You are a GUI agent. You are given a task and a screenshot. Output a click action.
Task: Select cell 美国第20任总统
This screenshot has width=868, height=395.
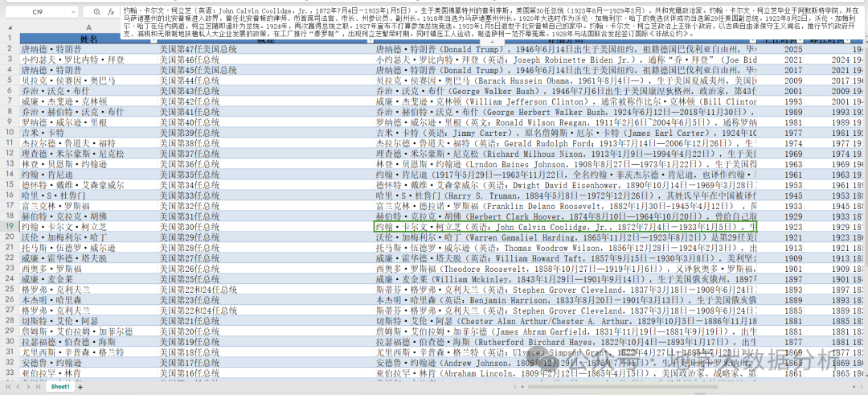point(266,331)
